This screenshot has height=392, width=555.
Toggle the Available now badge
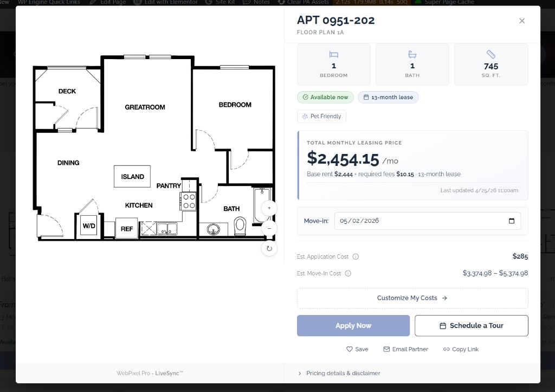click(x=325, y=97)
